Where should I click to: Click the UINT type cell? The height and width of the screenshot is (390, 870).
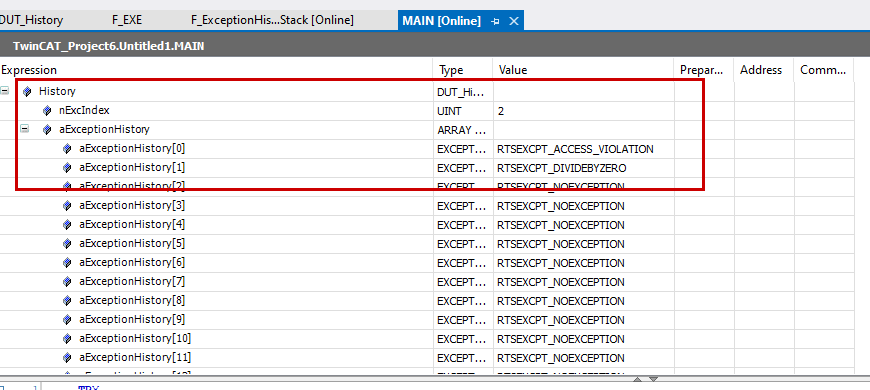click(x=449, y=111)
